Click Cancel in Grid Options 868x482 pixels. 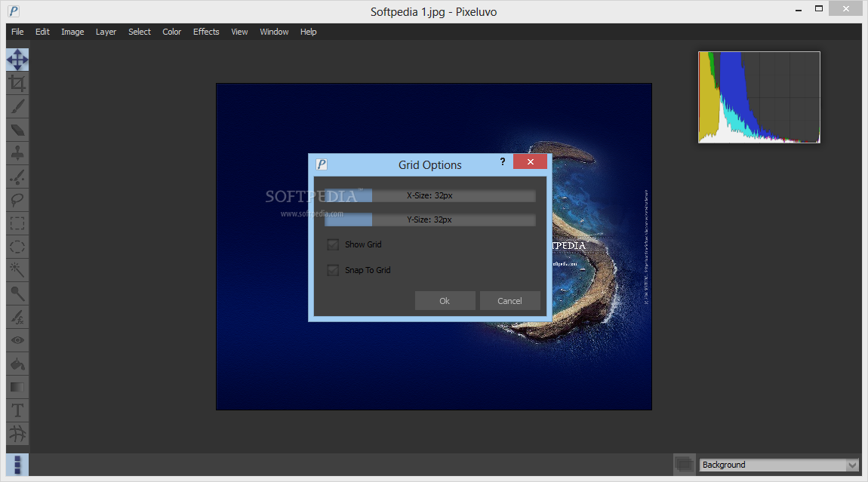[x=509, y=300]
